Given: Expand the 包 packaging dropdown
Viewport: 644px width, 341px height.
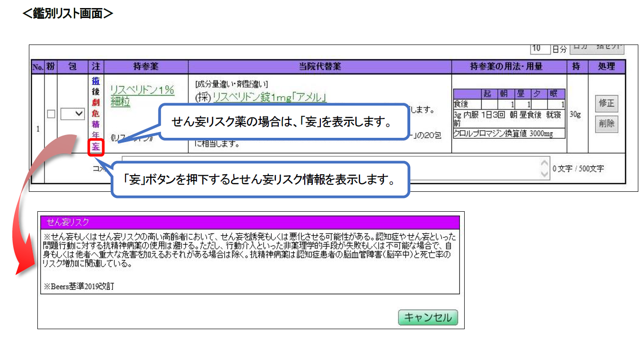Looking at the screenshot, I should click(x=73, y=114).
